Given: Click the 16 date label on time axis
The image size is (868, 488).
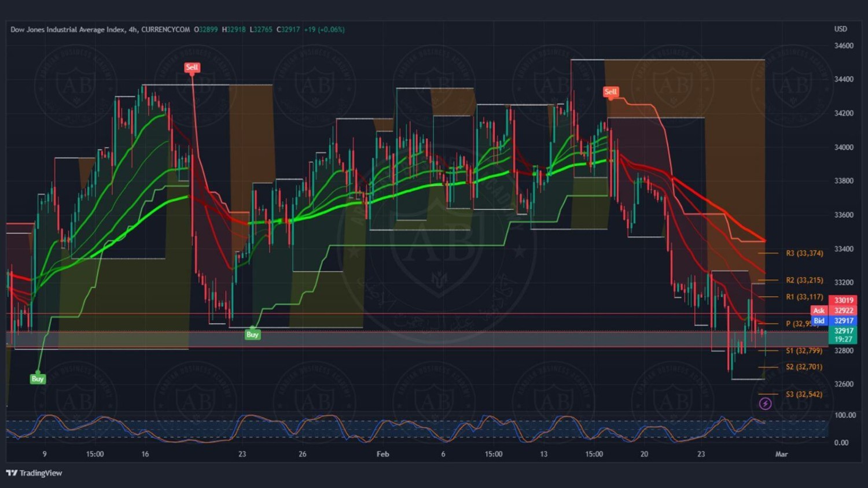Looking at the screenshot, I should (x=145, y=454).
